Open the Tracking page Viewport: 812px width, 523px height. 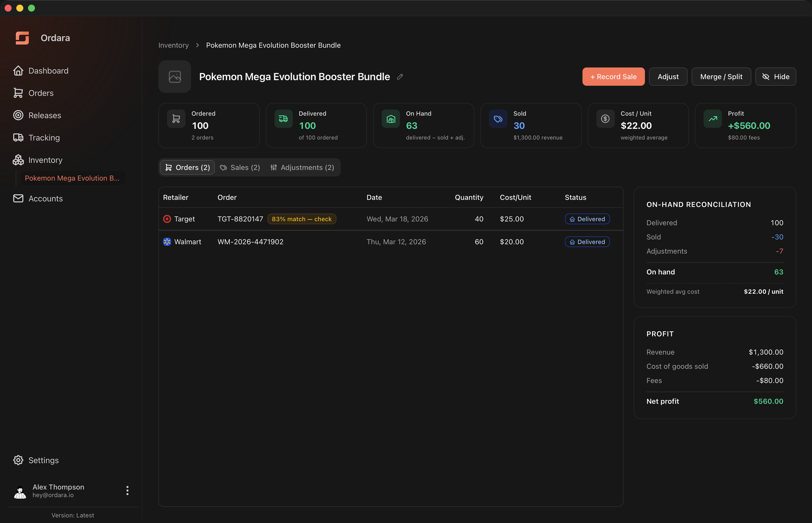[36, 138]
